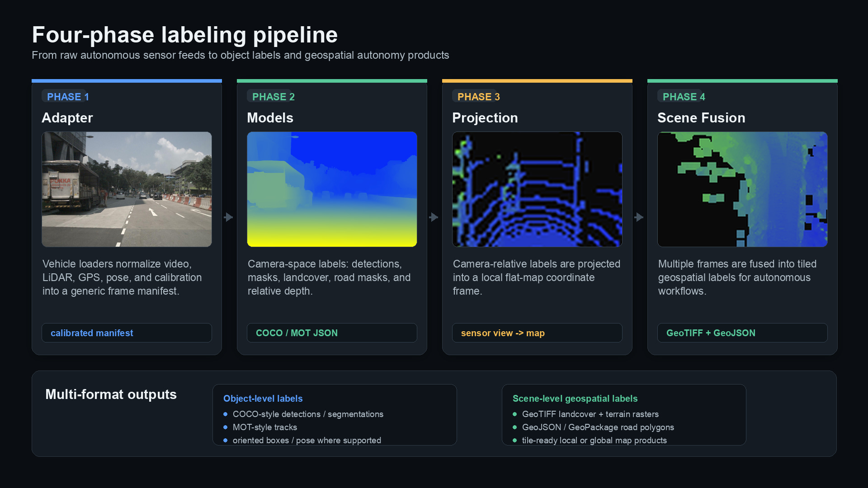View the Phase 4 scene fusion image
The width and height of the screenshot is (868, 488).
pyautogui.click(x=742, y=189)
